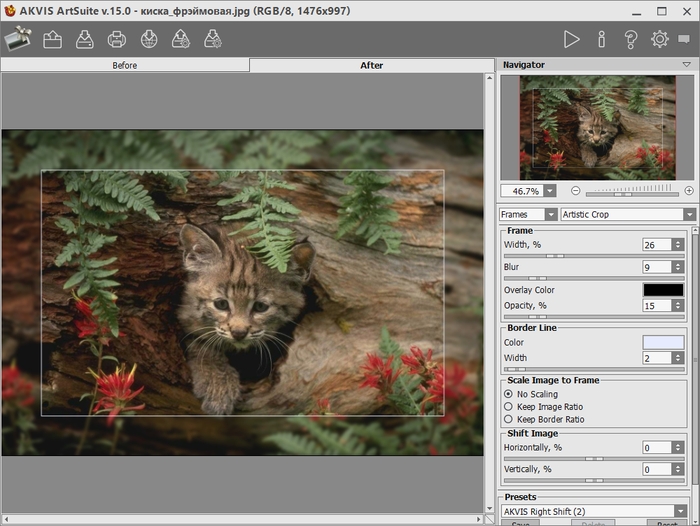
Task: Click the Border Line Width field showing 2
Action: (657, 358)
